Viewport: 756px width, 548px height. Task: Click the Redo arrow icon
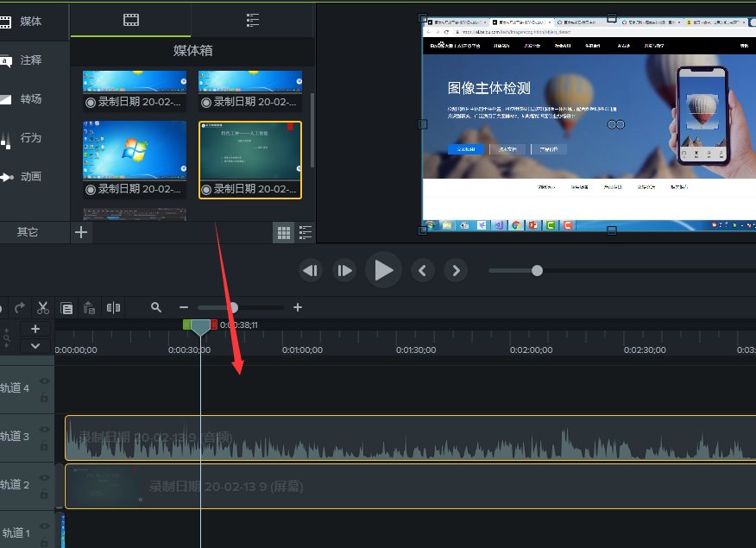[x=19, y=307]
